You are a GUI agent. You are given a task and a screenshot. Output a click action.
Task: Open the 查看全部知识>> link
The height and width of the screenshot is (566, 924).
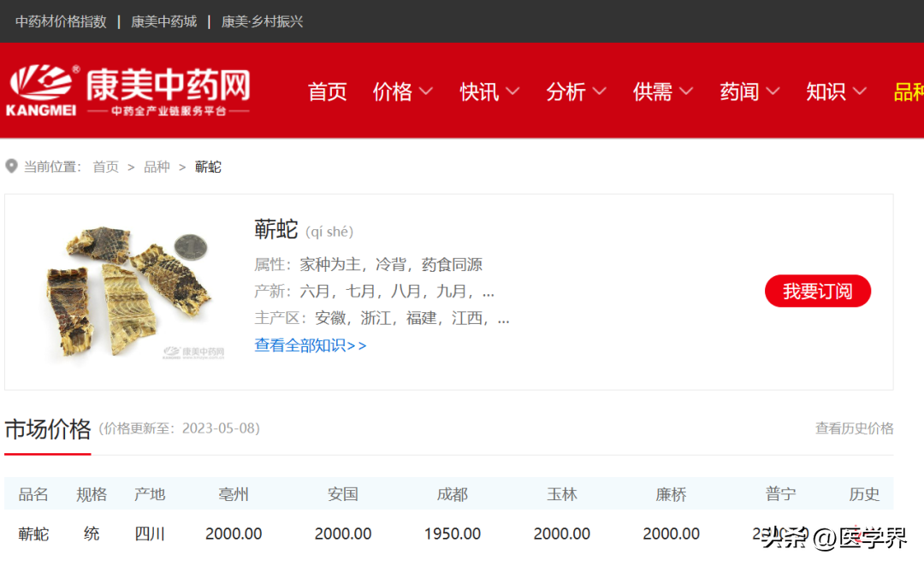311,345
